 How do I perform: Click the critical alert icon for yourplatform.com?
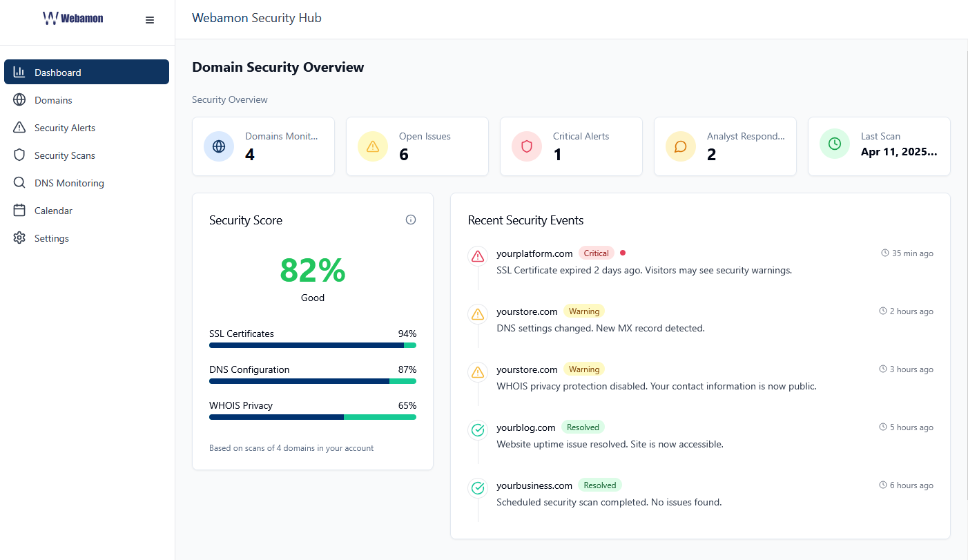click(478, 256)
